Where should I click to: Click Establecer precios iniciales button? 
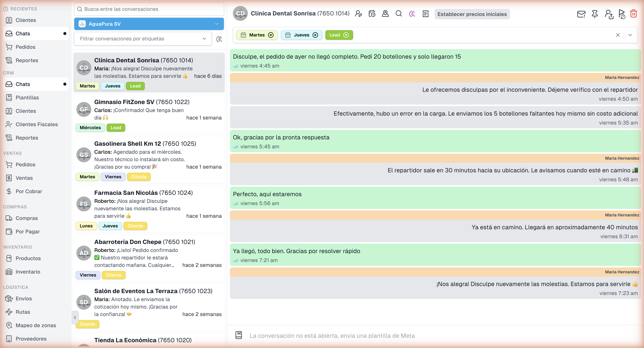coord(472,14)
